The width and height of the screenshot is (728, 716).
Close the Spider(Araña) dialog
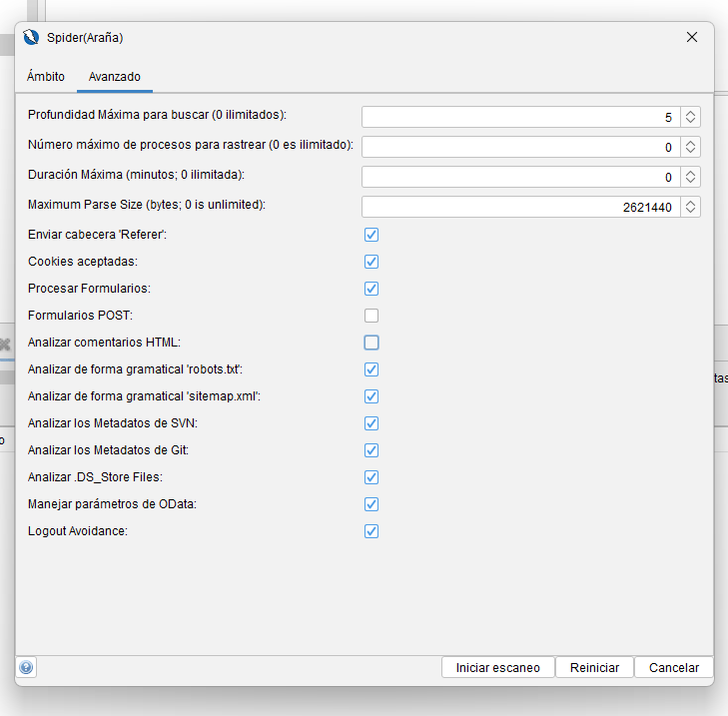click(692, 37)
